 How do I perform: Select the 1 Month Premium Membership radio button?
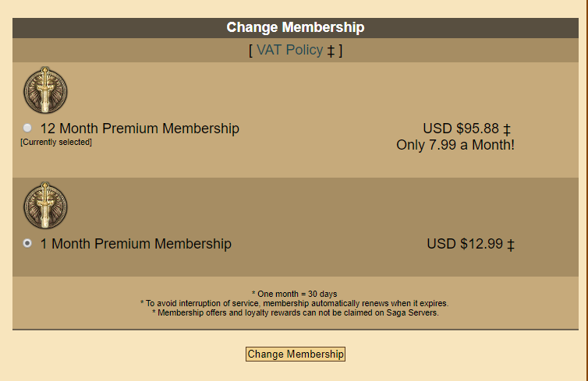(27, 243)
